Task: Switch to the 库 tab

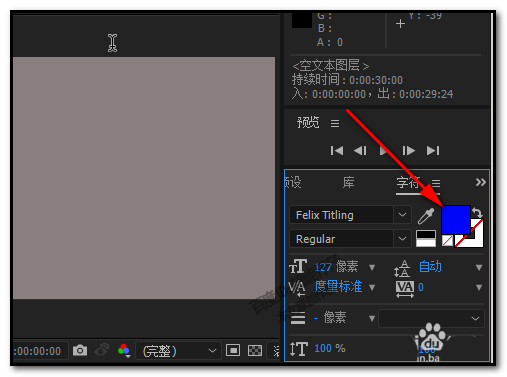Action: point(349,182)
